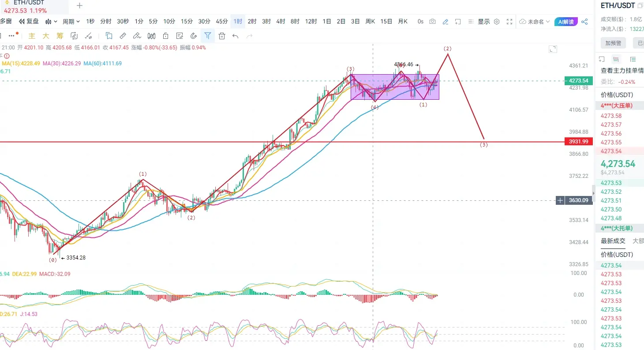
Task: Select the 15分 timeframe
Action: point(187,21)
